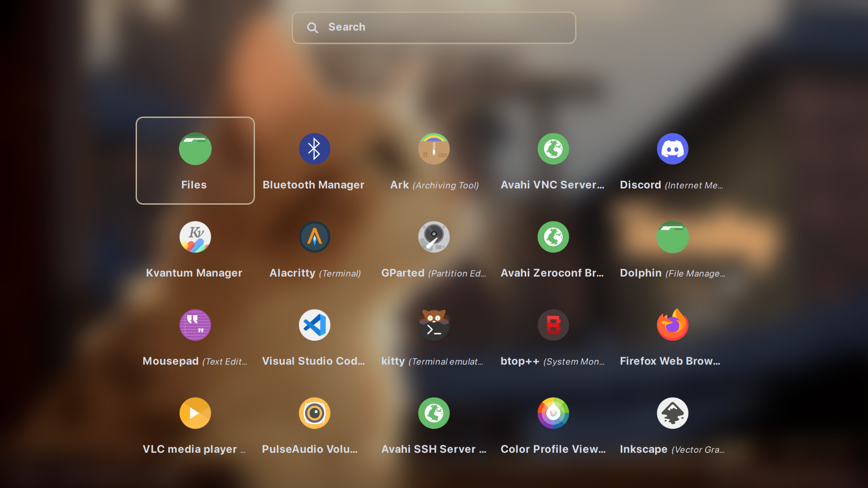Launch btop++ system monitor icon

tap(553, 325)
